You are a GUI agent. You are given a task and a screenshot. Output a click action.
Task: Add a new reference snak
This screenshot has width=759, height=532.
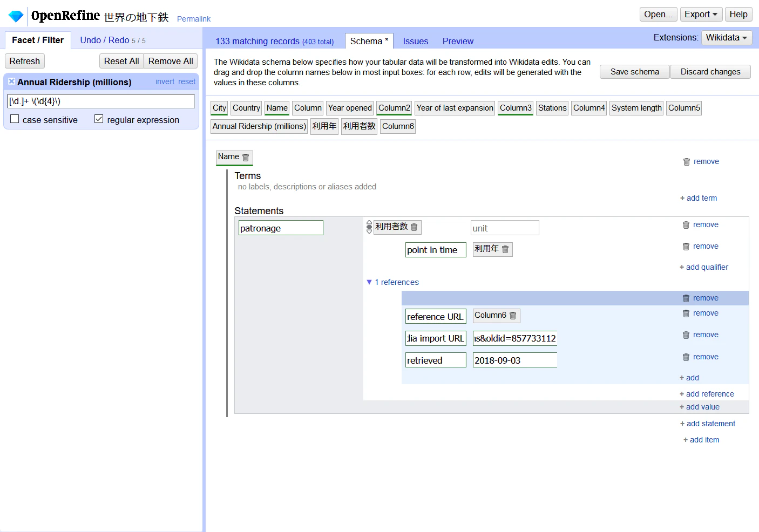[689, 378]
